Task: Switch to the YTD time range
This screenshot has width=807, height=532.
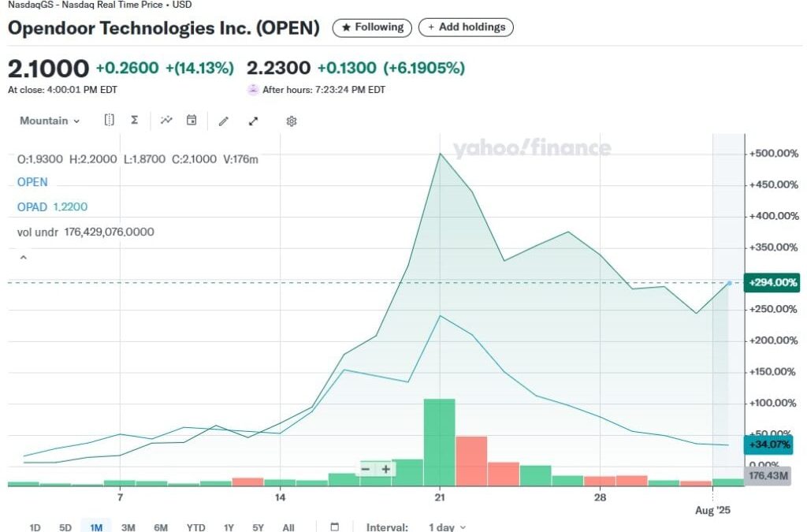Action: [196, 527]
